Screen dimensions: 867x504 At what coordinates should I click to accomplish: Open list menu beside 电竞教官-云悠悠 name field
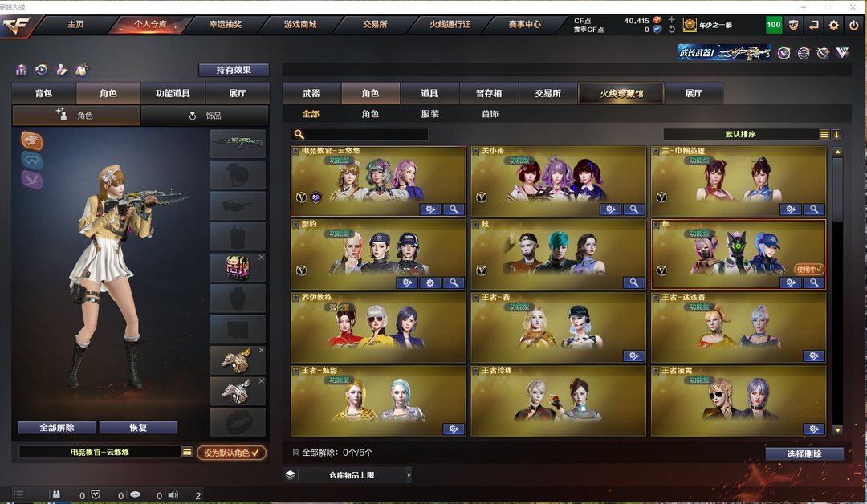pyautogui.click(x=187, y=452)
